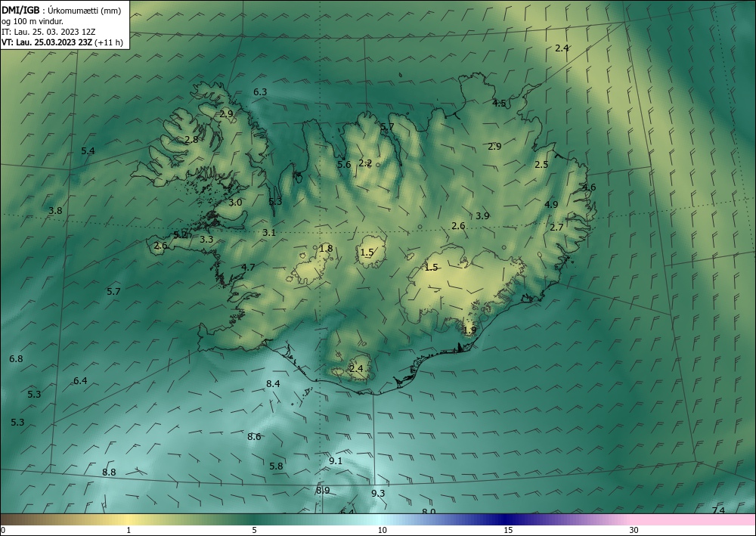Click the 3.8 value off the west coast
Screen dimensions: 756x536
click(x=55, y=211)
